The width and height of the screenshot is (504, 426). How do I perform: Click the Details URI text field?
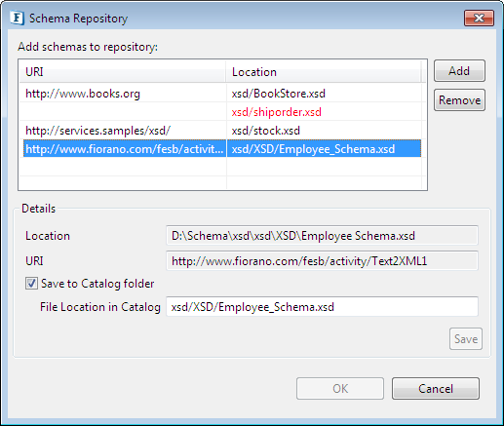click(322, 260)
